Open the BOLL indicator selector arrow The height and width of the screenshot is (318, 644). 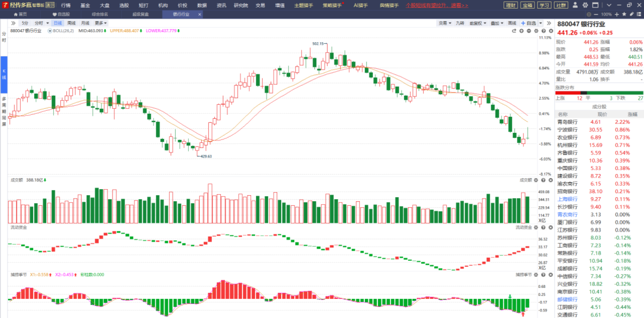pos(50,31)
